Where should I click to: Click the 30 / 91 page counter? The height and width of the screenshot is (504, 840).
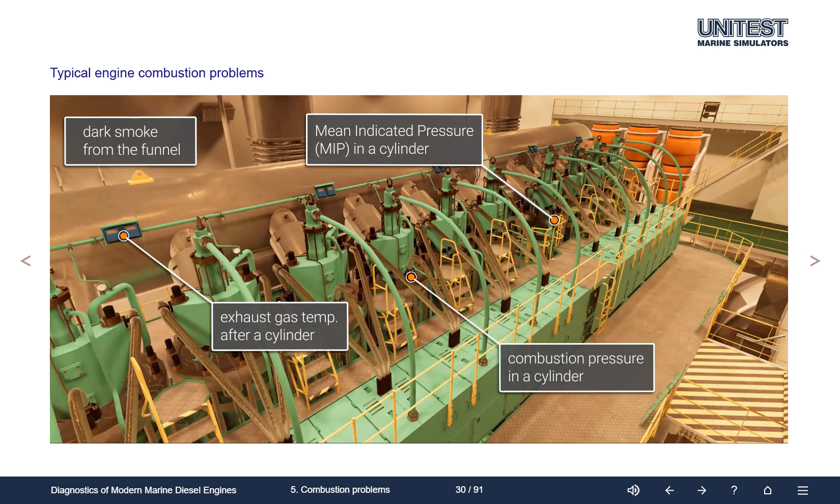469,490
